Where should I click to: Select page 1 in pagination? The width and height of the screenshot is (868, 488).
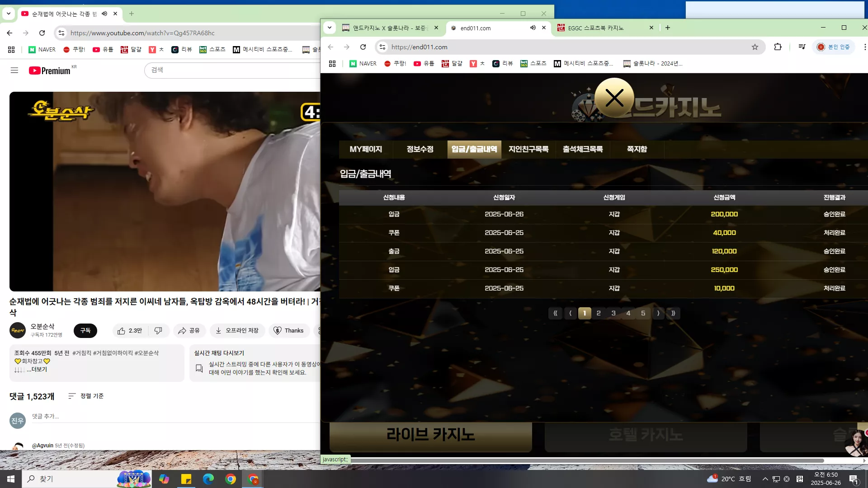pos(585,313)
